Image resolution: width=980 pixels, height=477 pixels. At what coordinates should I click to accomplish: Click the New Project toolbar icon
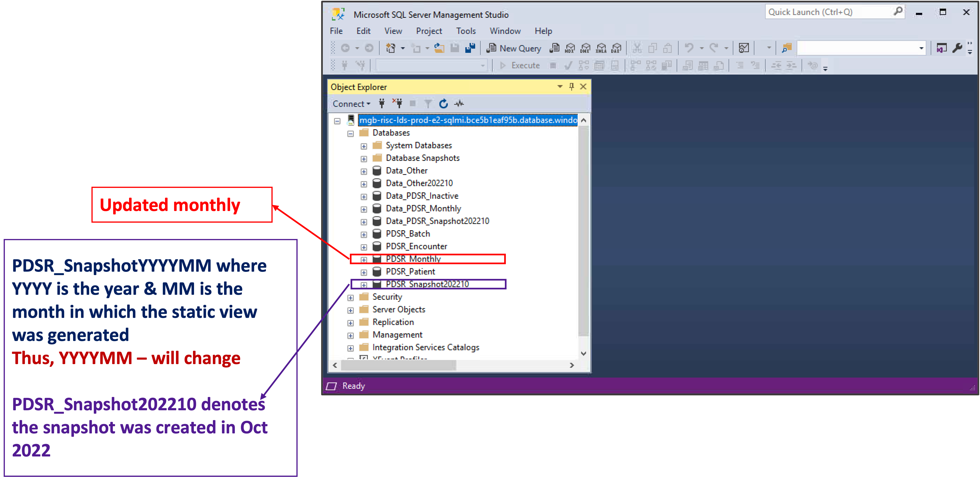click(x=391, y=48)
